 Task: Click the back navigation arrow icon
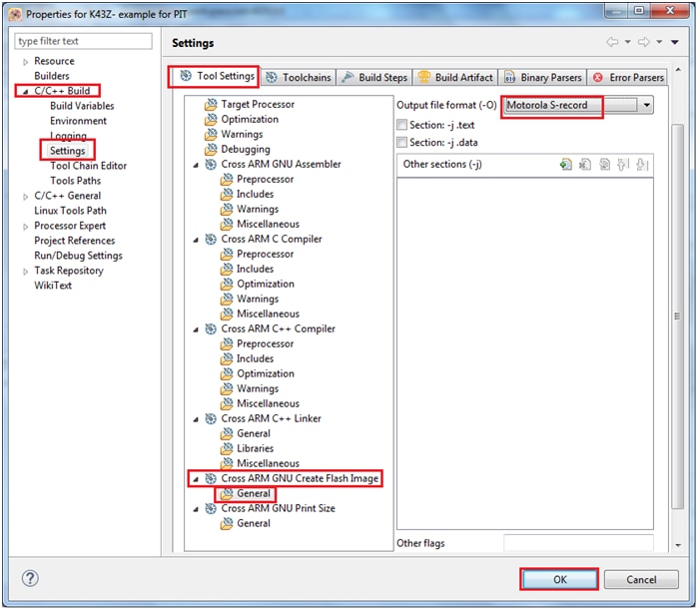[x=612, y=42]
